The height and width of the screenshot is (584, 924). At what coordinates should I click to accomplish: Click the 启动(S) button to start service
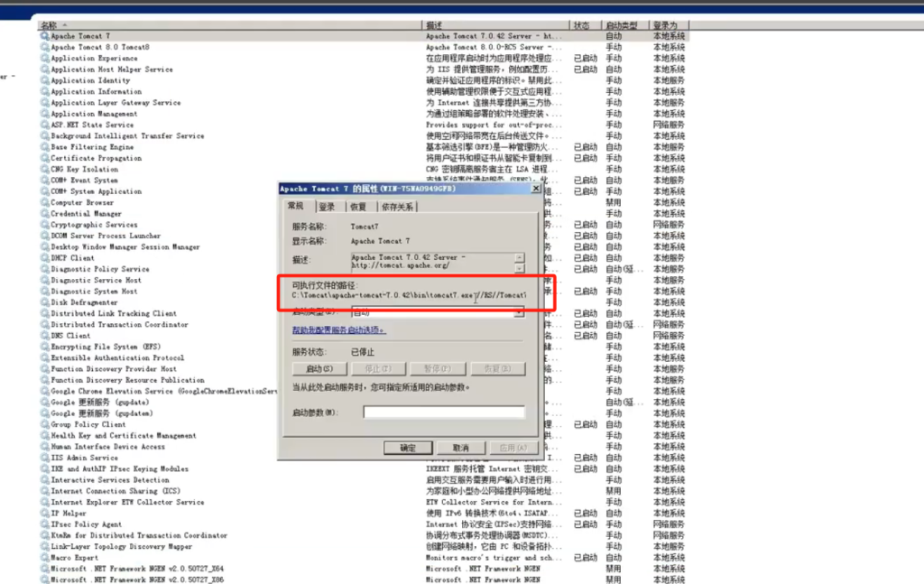pos(319,369)
